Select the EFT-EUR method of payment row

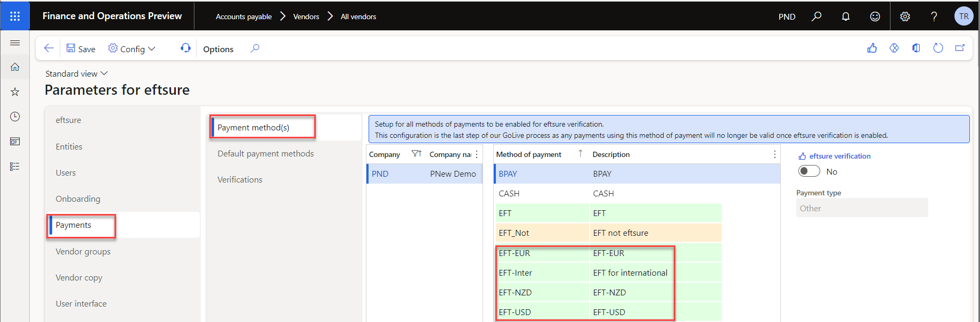pos(637,253)
